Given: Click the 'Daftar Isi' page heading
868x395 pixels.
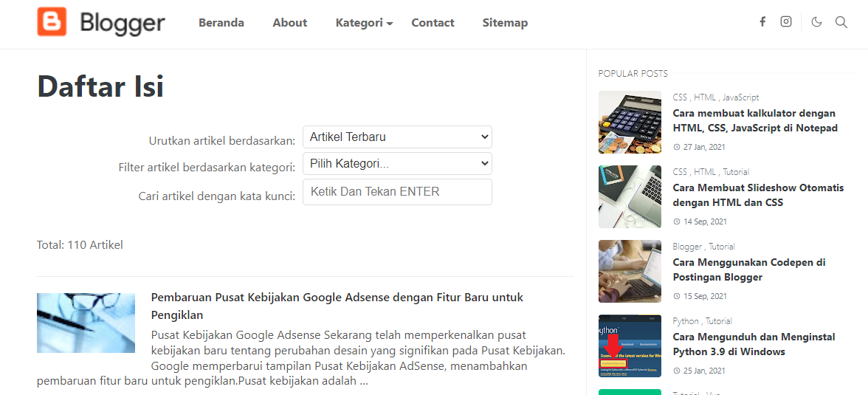Looking at the screenshot, I should [x=100, y=86].
